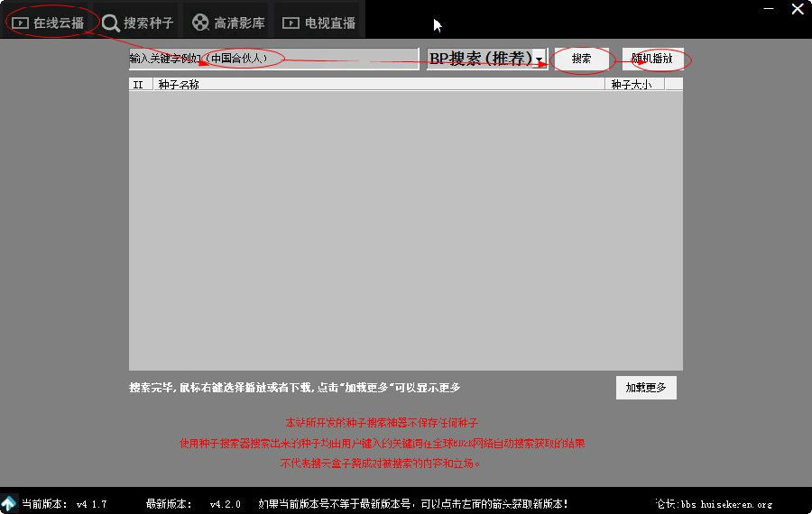
Task: Click the up-arrow update icon
Action: click(9, 503)
